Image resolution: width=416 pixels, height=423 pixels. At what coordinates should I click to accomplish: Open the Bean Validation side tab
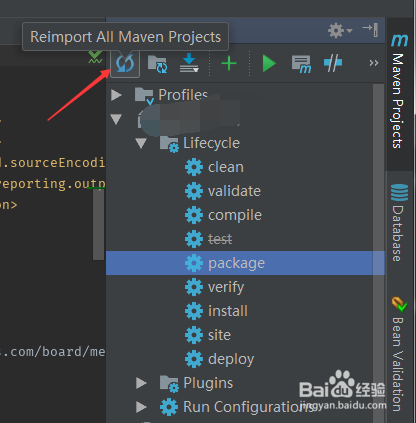coord(399,354)
